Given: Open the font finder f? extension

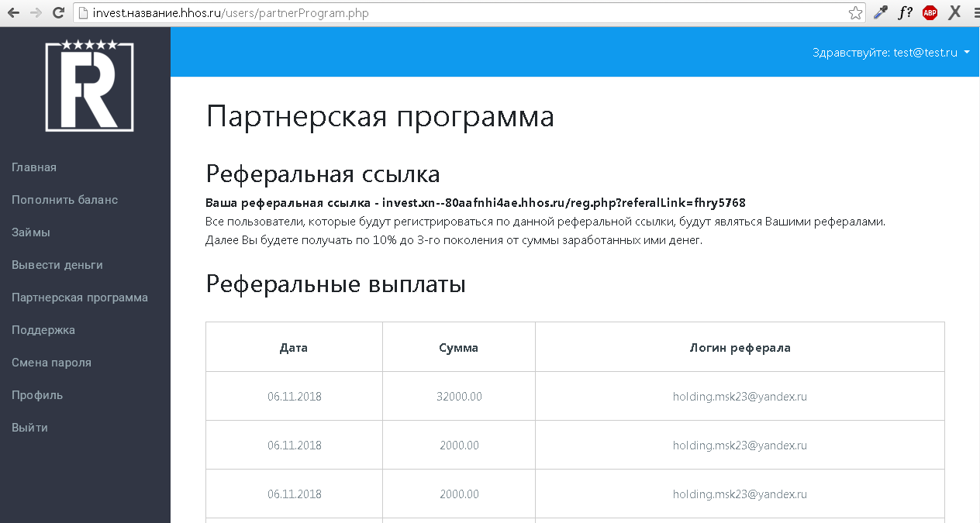Looking at the screenshot, I should pos(905,12).
